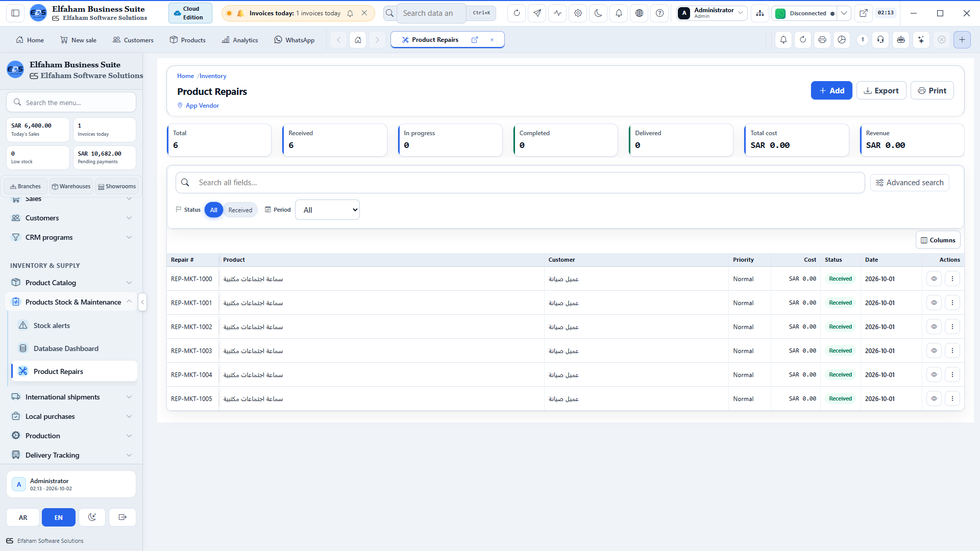The width and height of the screenshot is (980, 551).
Task: Switch language to AR
Action: [x=23, y=517]
